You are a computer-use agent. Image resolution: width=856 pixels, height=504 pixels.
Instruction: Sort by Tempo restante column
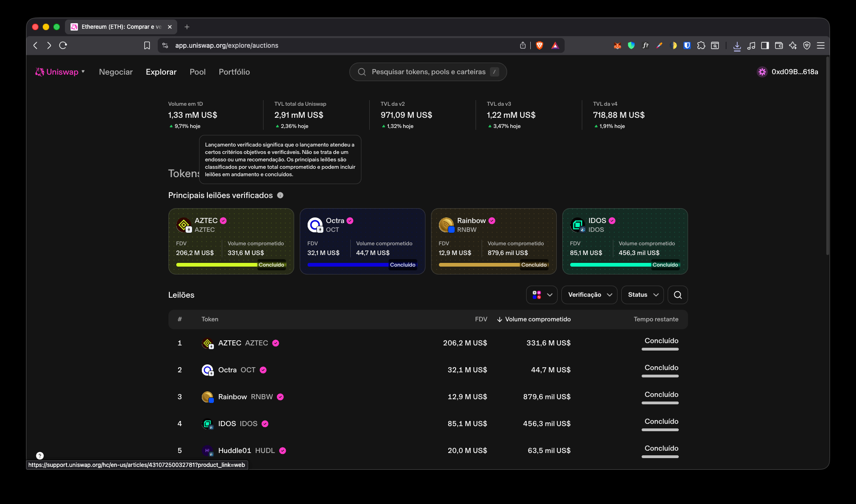656,319
